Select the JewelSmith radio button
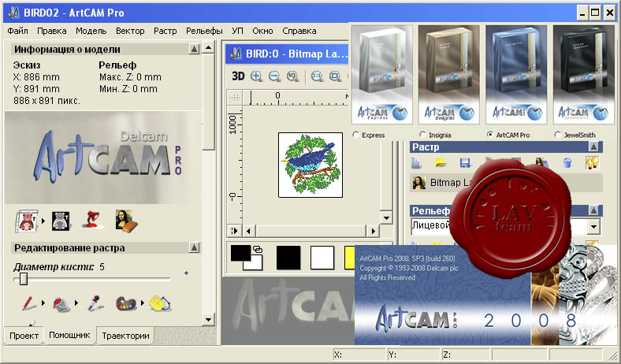The image size is (621, 364). (558, 135)
